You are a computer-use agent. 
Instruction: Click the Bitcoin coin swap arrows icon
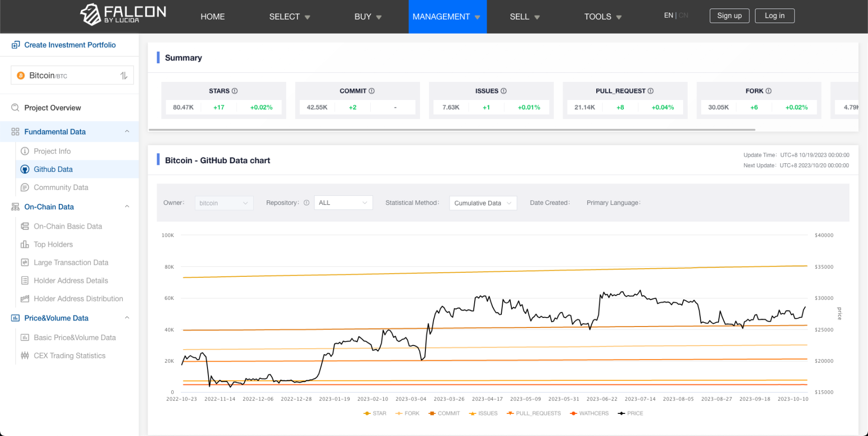124,75
